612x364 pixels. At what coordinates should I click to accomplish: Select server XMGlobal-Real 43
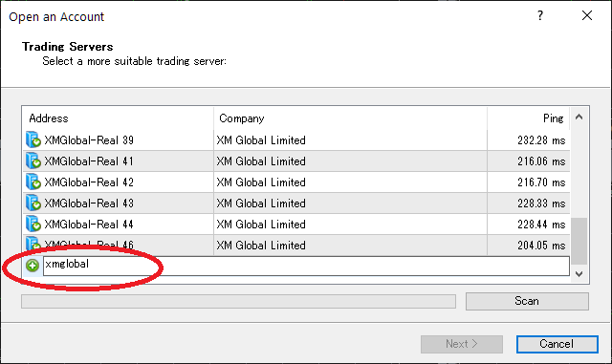coord(89,203)
